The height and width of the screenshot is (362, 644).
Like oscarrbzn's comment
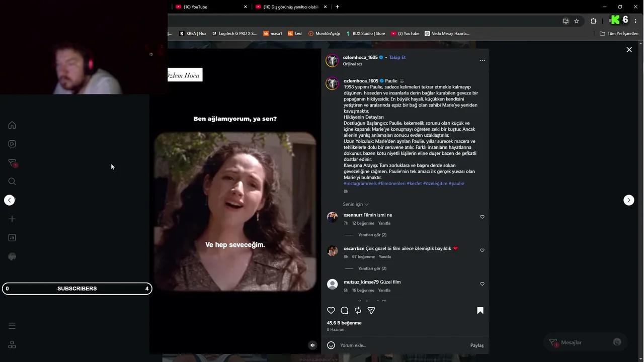[x=482, y=250]
